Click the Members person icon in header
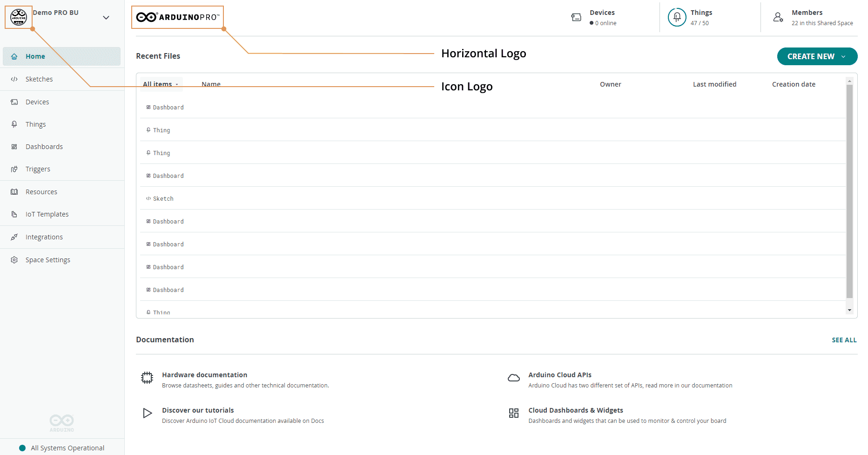The image size is (868, 455). tap(778, 17)
